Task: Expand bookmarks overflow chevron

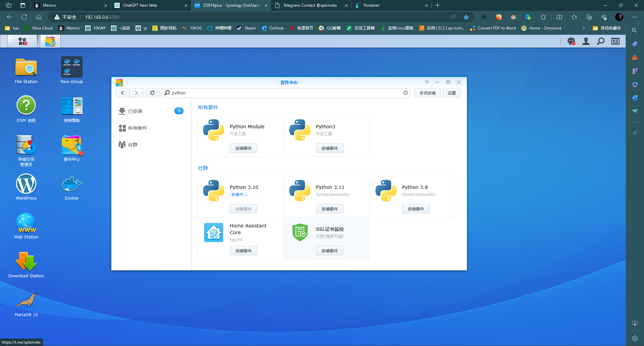Action: pos(583,28)
